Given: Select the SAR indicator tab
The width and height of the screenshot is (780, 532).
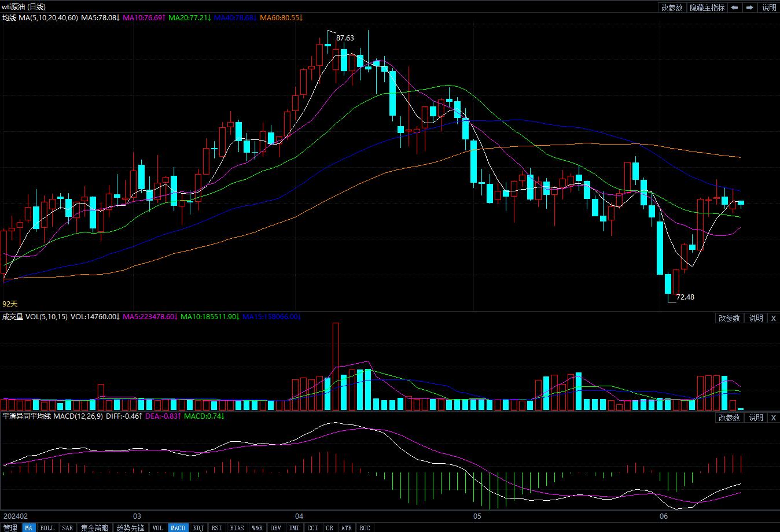Looking at the screenshot, I should pyautogui.click(x=67, y=528).
